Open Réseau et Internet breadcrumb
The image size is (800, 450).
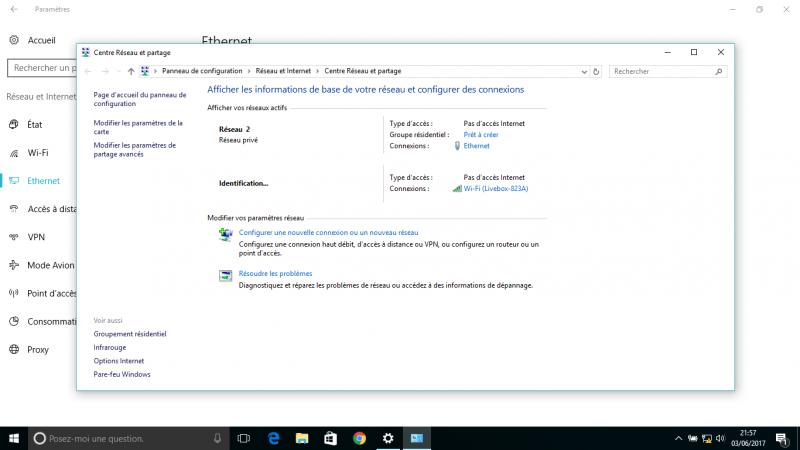[283, 71]
